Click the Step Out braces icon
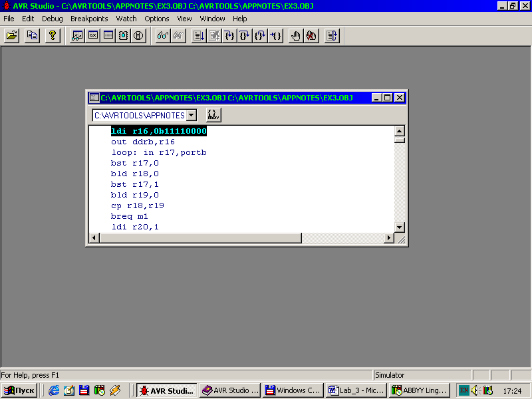532x399 pixels. (x=260, y=36)
